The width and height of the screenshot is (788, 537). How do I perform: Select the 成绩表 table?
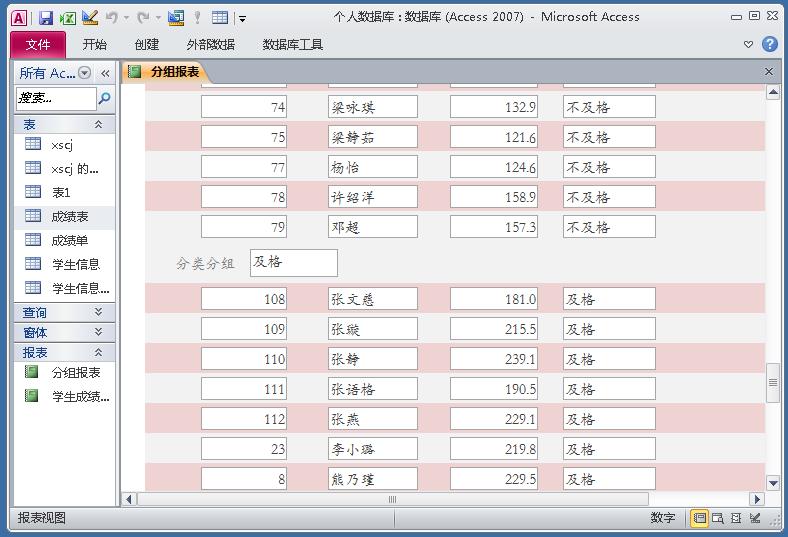[x=64, y=217]
